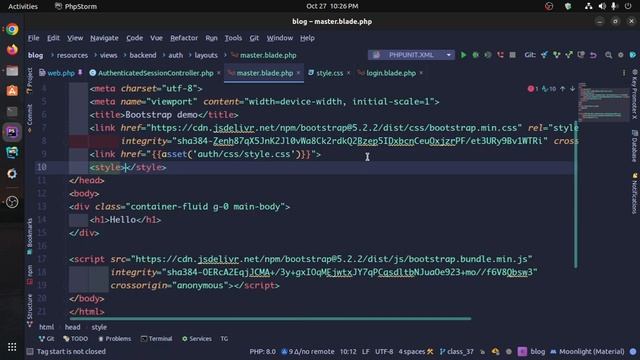Screen dimensions: 640x360
Task: Click the red phone listen-for-debug icon
Action: pyautogui.click(x=500, y=55)
